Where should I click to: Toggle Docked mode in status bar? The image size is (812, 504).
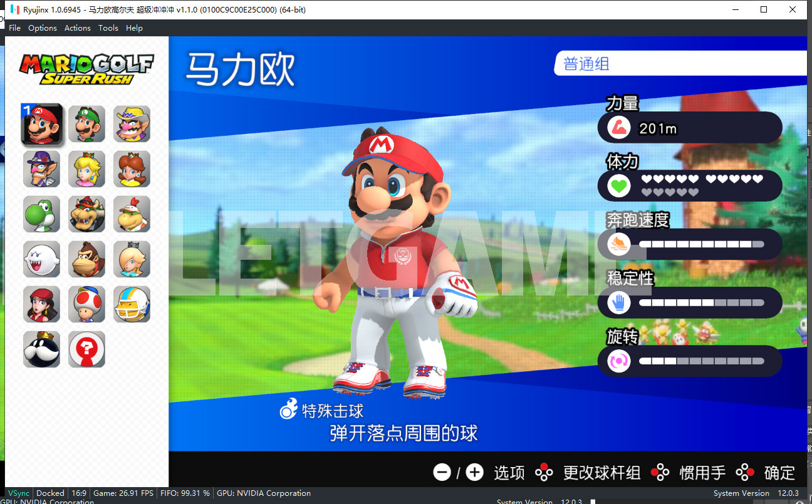(x=50, y=493)
